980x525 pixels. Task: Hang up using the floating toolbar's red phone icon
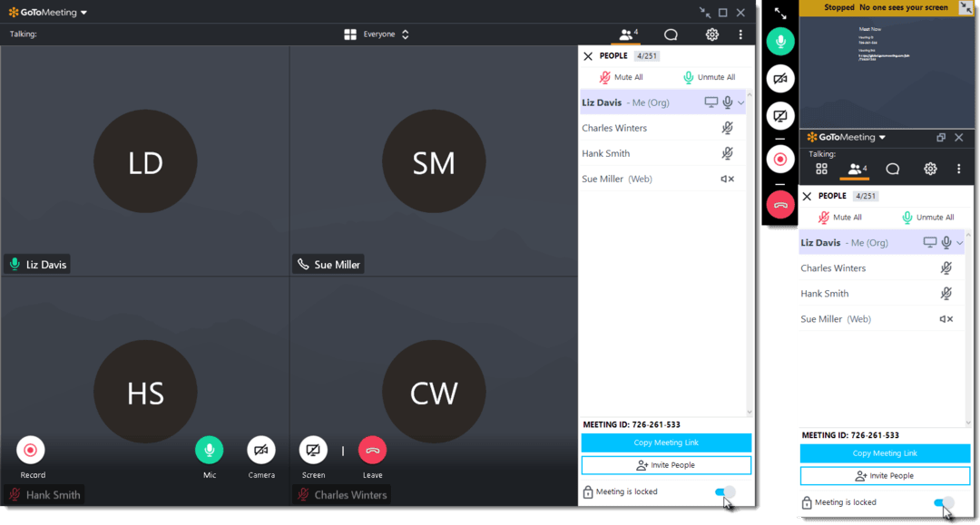point(780,204)
